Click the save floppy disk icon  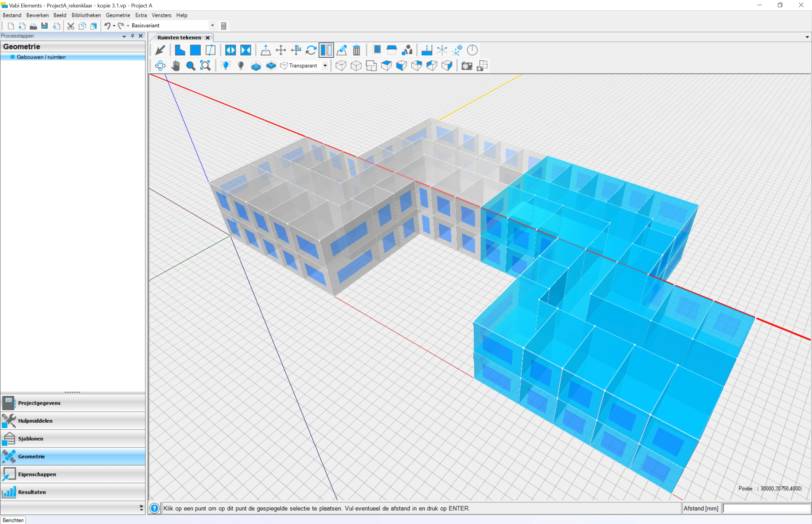click(45, 26)
